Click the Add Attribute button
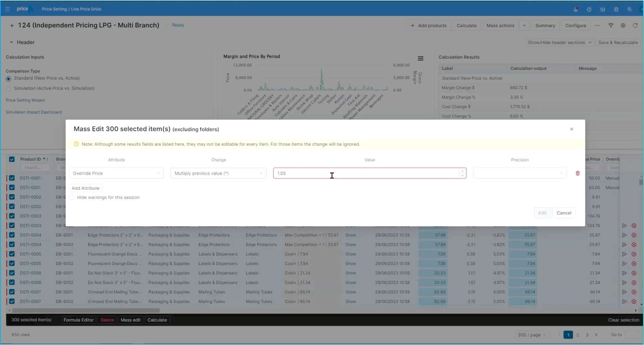The height and width of the screenshot is (345, 644). [86, 188]
